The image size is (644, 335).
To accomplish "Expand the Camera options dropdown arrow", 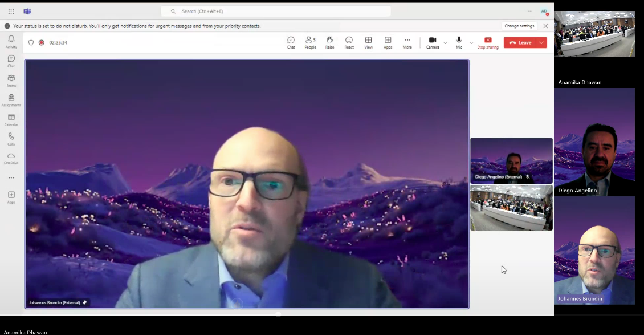I will 445,43.
